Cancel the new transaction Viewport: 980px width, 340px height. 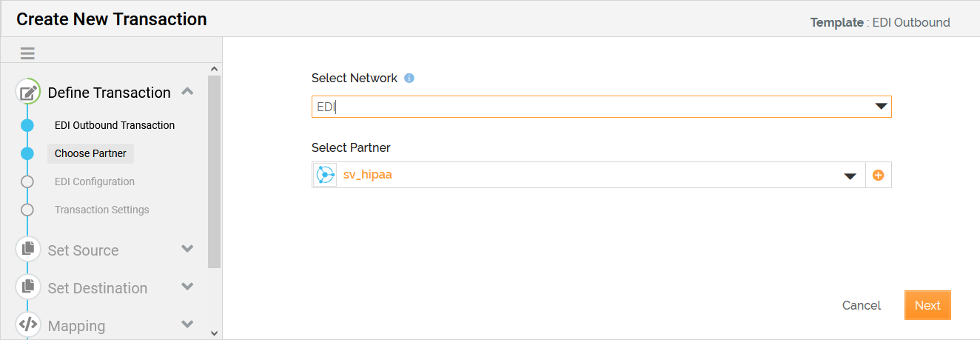[862, 305]
